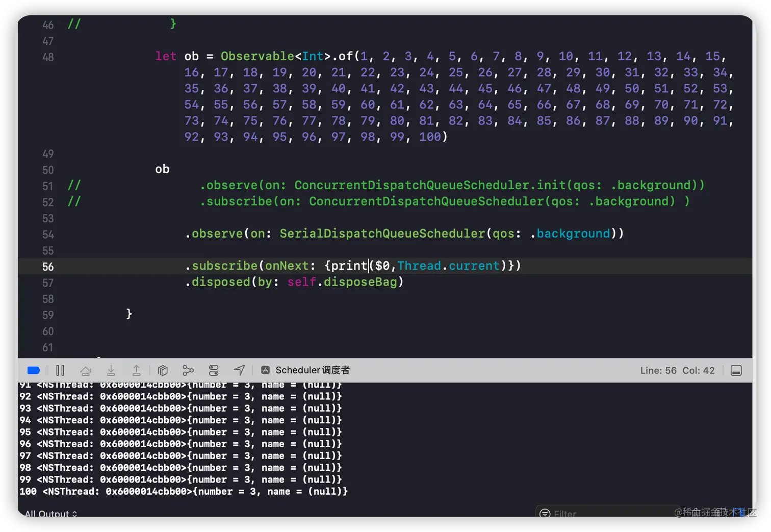
Task: Open the Environment Overrides icon
Action: coord(214,370)
